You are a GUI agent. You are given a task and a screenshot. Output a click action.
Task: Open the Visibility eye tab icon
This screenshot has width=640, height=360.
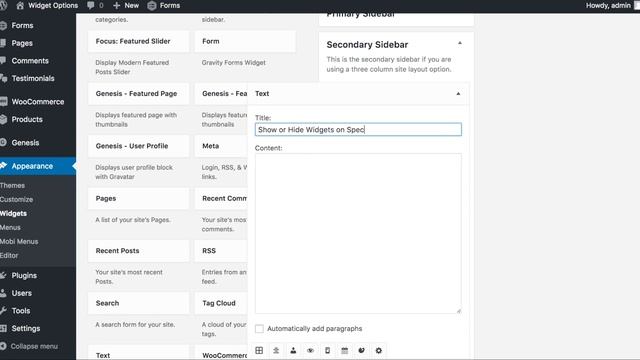310,350
